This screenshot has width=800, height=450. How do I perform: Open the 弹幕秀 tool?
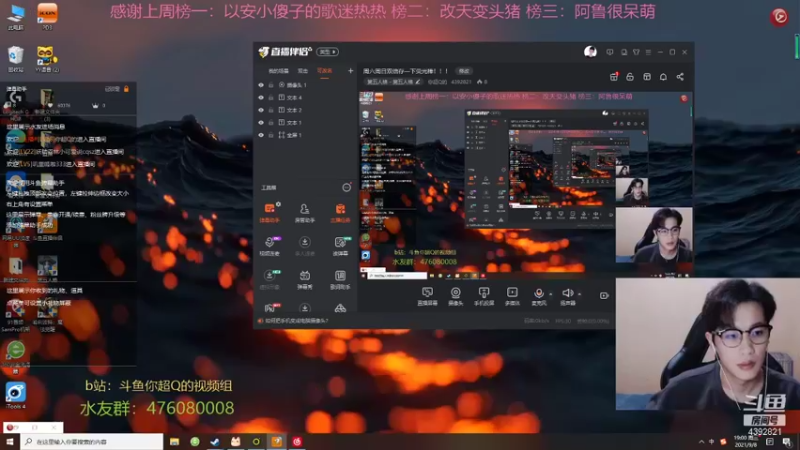[x=305, y=280]
